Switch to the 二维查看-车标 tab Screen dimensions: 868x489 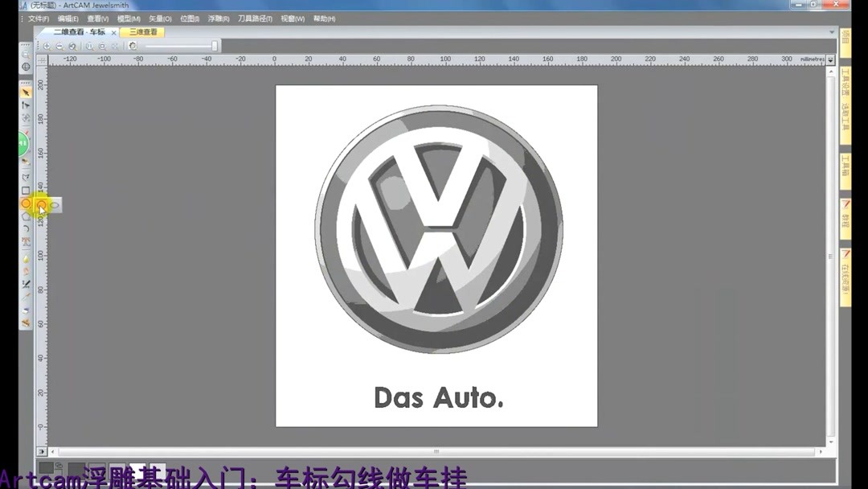coord(80,32)
